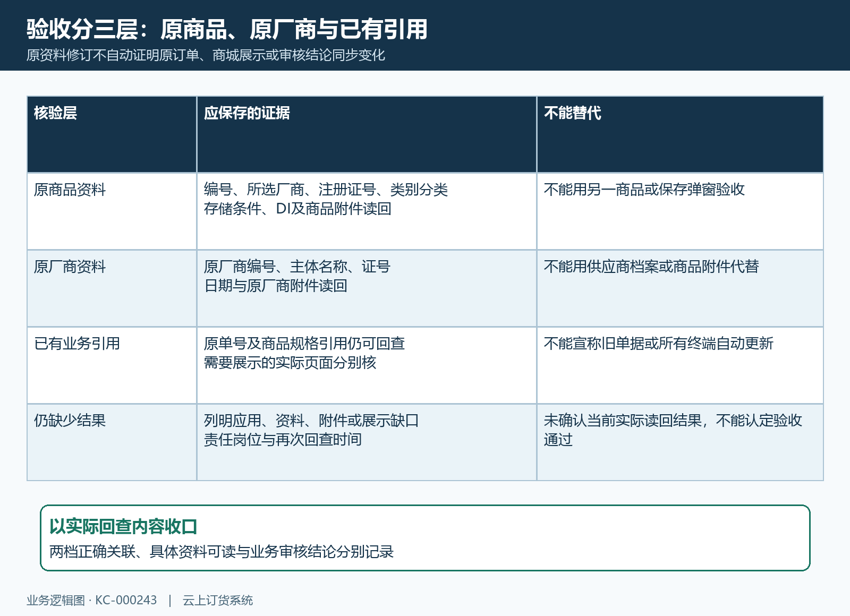Viewport: 850px width, 616px height.
Task: Click the line 两档正确关联、具体资料可读与业务审核结论分别记录
Action: click(x=222, y=552)
